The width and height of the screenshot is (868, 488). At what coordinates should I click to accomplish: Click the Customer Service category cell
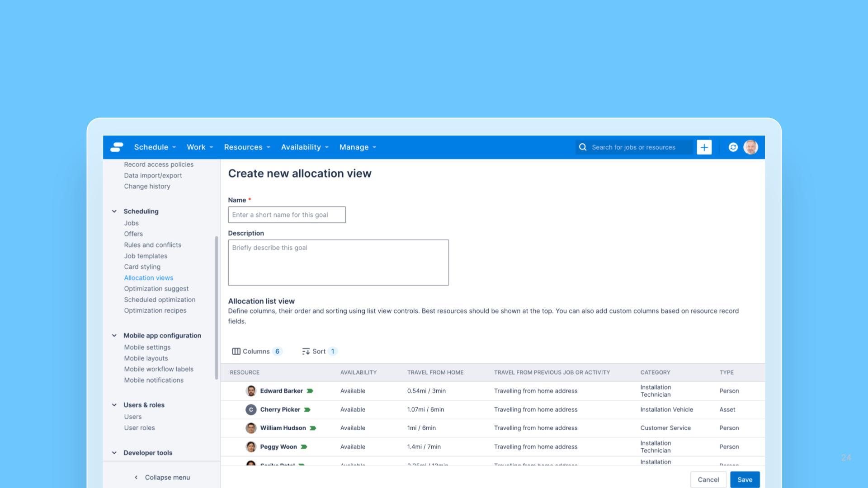click(665, 428)
